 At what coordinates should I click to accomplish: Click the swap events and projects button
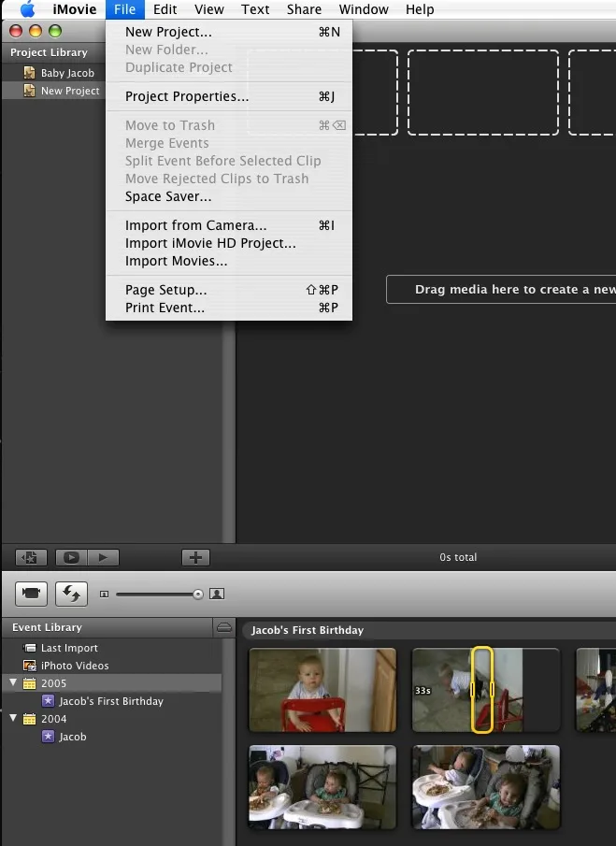(71, 593)
